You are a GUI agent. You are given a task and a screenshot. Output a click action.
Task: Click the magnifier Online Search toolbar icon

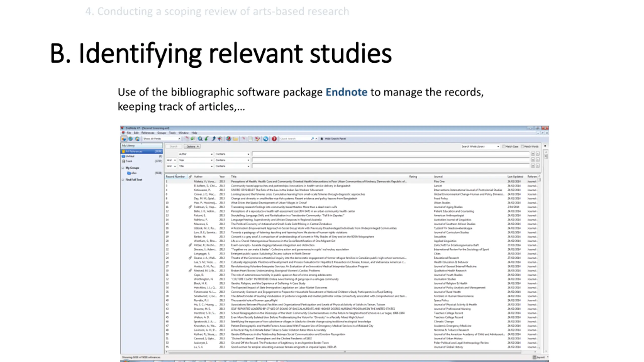coord(200,139)
